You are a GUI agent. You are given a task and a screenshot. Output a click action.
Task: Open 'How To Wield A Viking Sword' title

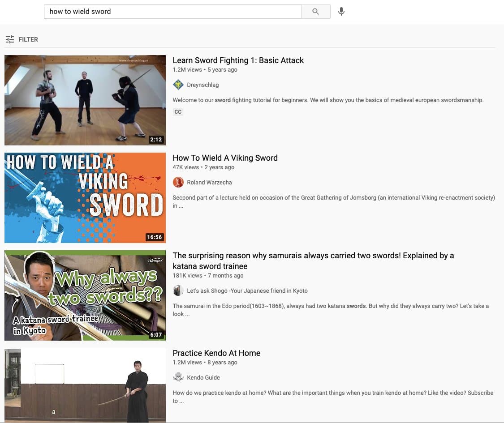pos(225,158)
